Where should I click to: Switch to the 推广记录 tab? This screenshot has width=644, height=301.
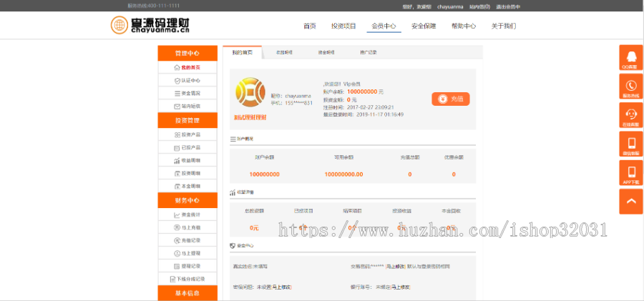click(369, 53)
